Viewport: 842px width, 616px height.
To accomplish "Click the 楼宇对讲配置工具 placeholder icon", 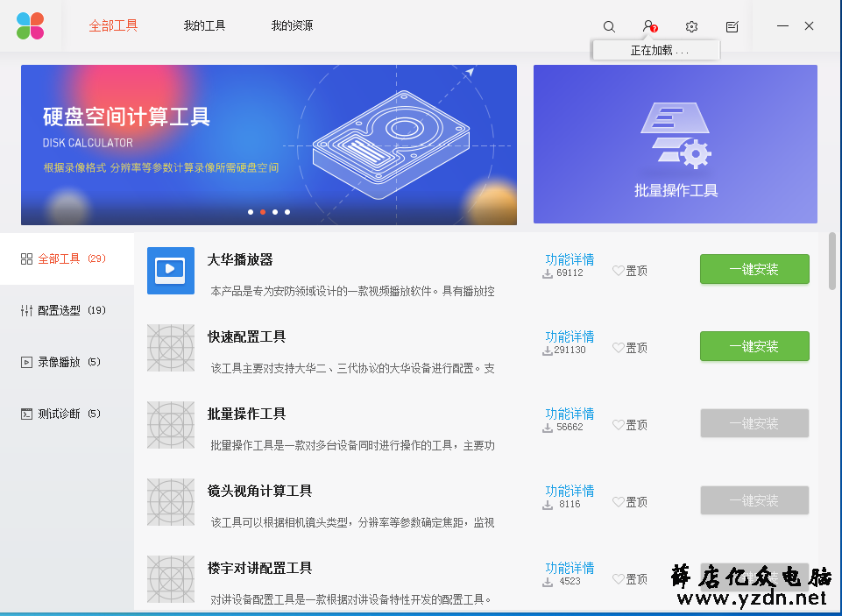I will click(x=171, y=579).
